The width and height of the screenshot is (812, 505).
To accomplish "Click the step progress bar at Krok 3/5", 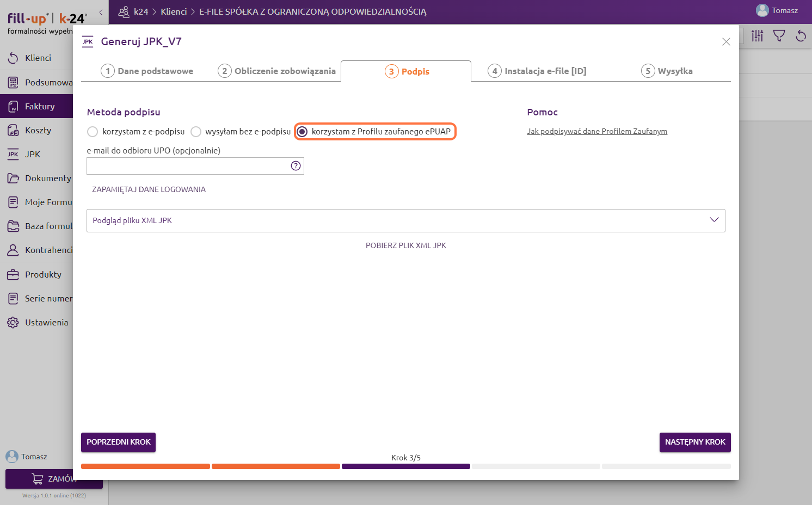I will pos(405,466).
